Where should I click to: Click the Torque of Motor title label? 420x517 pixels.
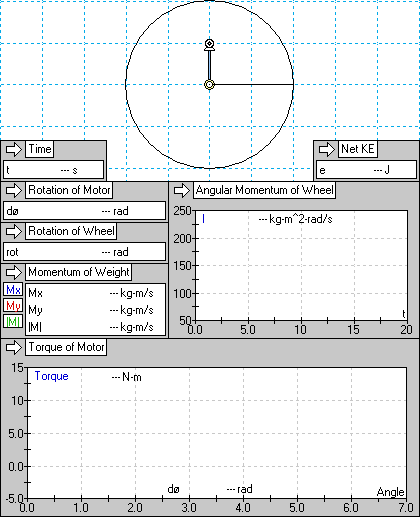click(x=66, y=347)
